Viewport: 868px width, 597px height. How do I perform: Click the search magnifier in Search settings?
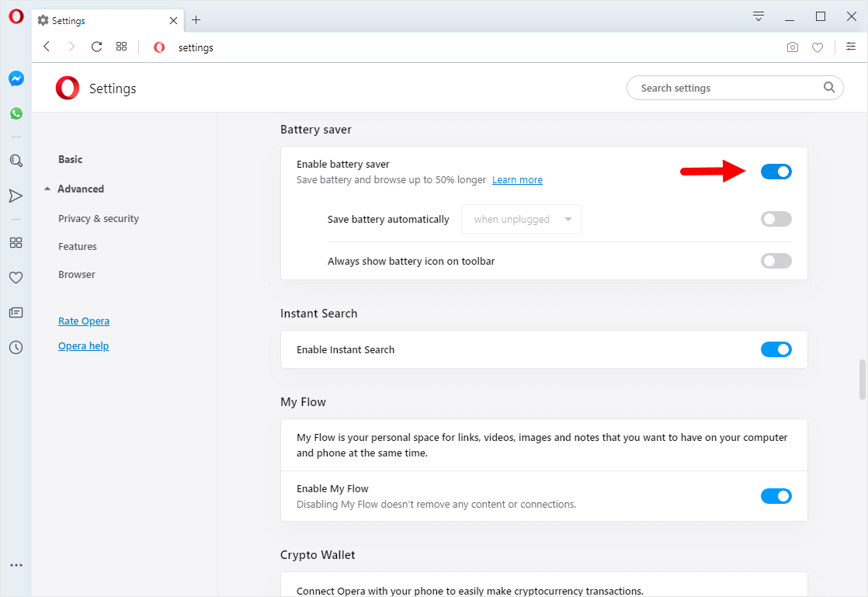coord(828,88)
